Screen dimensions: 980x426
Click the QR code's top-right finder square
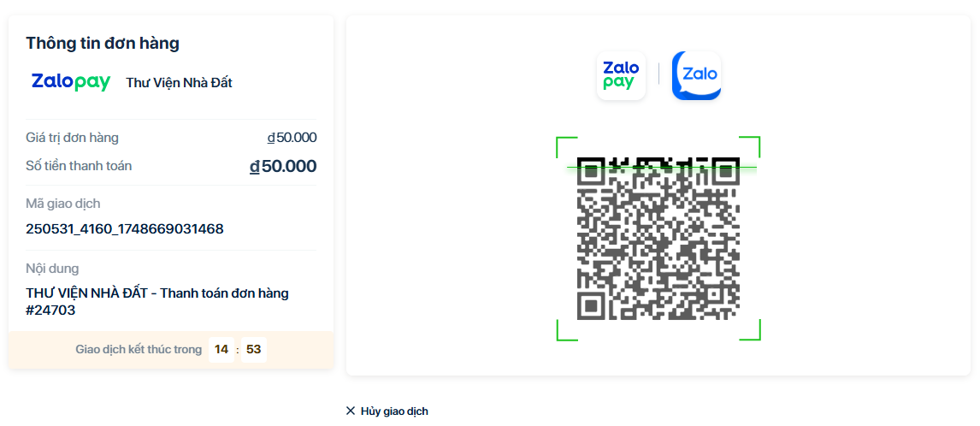[x=724, y=172]
